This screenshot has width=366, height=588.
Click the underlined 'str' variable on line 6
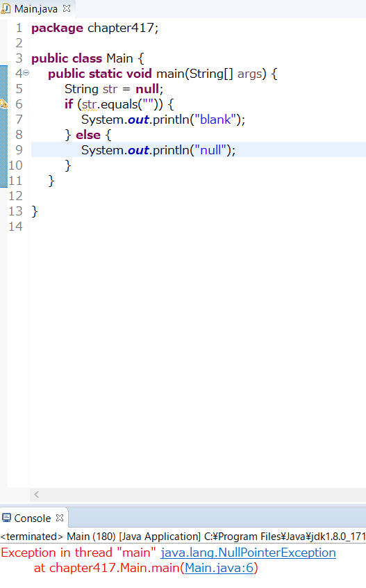coord(89,104)
